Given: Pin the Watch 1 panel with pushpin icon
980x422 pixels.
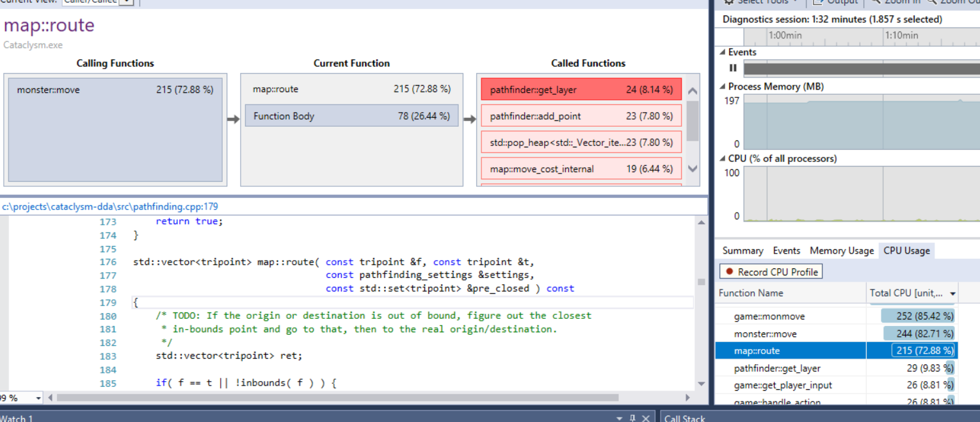Looking at the screenshot, I should coord(632,418).
